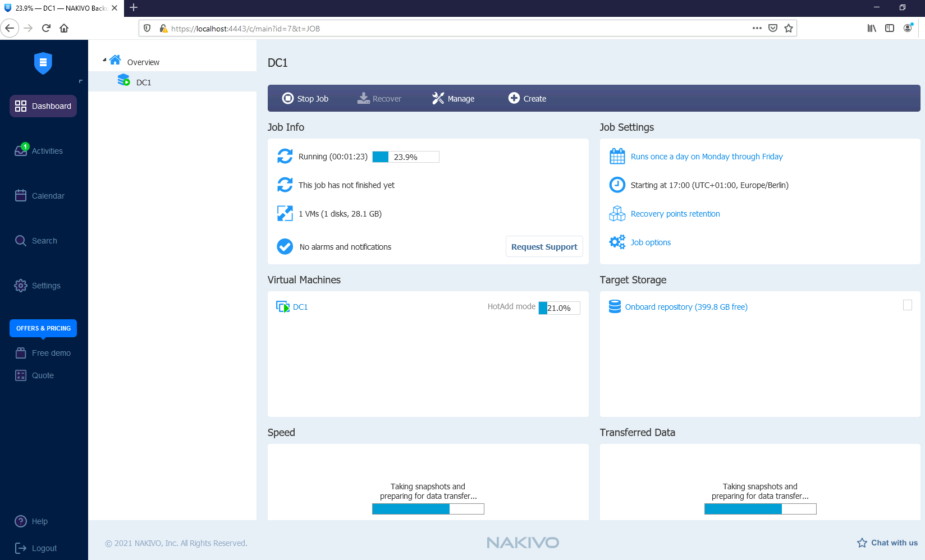Open the 'Runs once a day' schedule link
The image size is (925, 560).
click(707, 157)
